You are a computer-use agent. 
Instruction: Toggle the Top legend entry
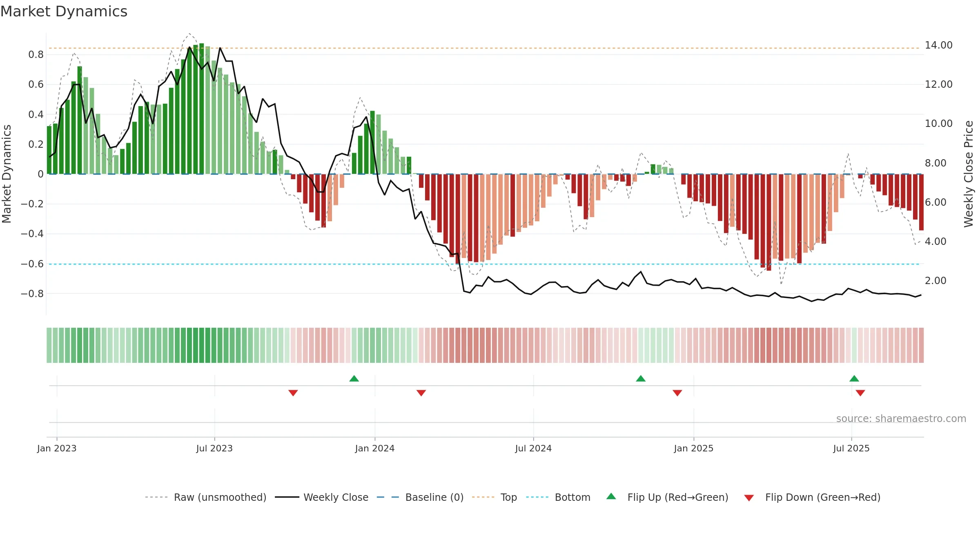(494, 497)
